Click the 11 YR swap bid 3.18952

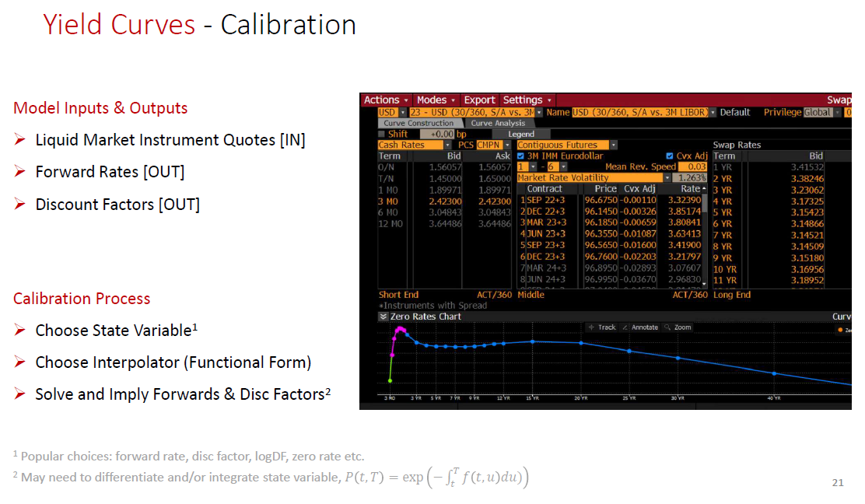[807, 280]
